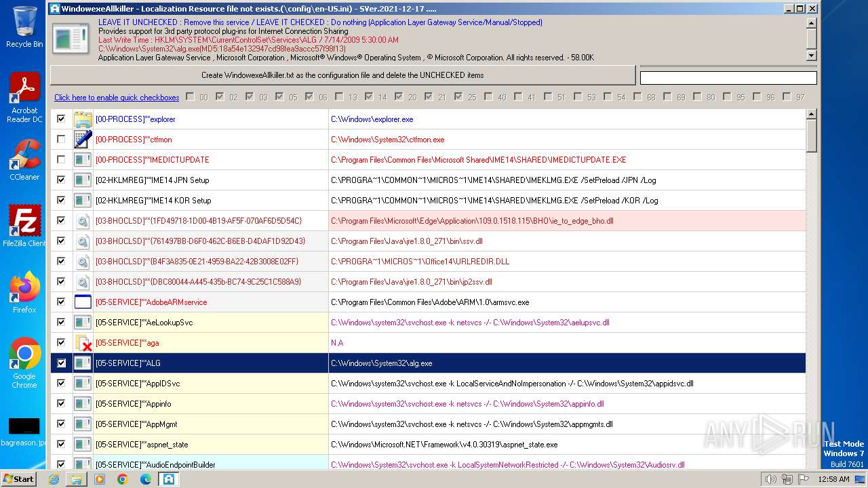Click the AppIDSvc service icon

pyautogui.click(x=83, y=384)
